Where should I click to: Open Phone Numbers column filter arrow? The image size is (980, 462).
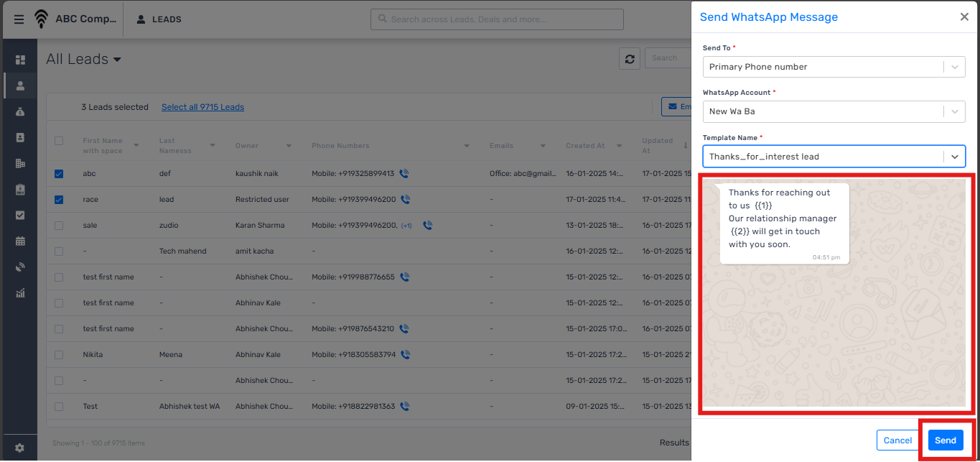point(467,146)
